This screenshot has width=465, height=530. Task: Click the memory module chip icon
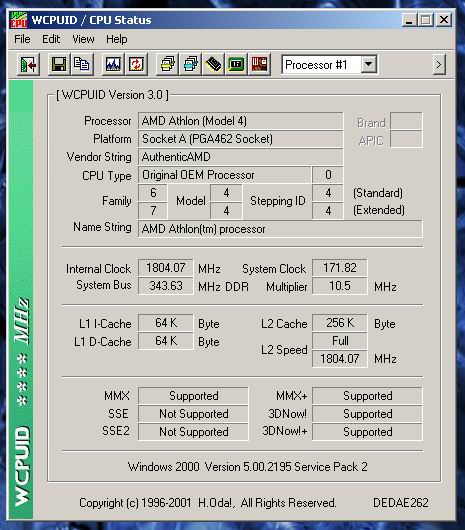213,64
